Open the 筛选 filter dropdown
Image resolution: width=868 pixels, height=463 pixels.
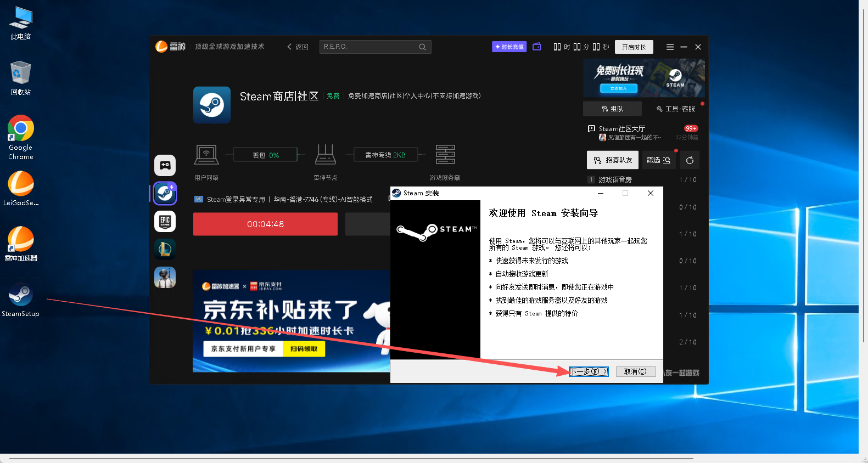[x=658, y=160]
